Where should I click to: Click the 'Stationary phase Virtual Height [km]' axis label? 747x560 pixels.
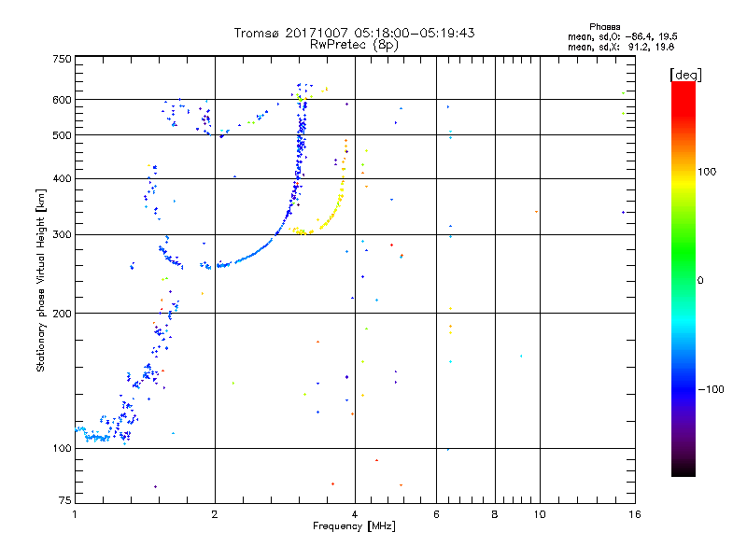40,280
